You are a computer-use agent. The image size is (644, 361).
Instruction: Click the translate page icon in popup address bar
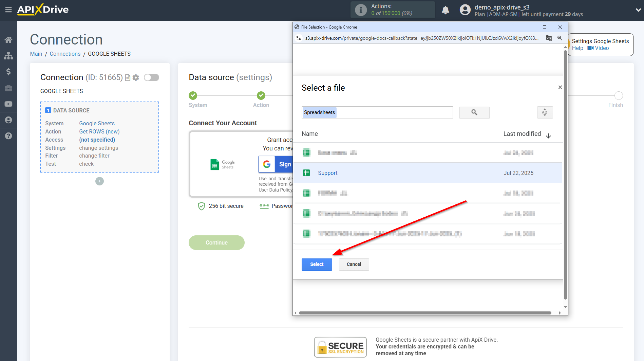click(549, 38)
